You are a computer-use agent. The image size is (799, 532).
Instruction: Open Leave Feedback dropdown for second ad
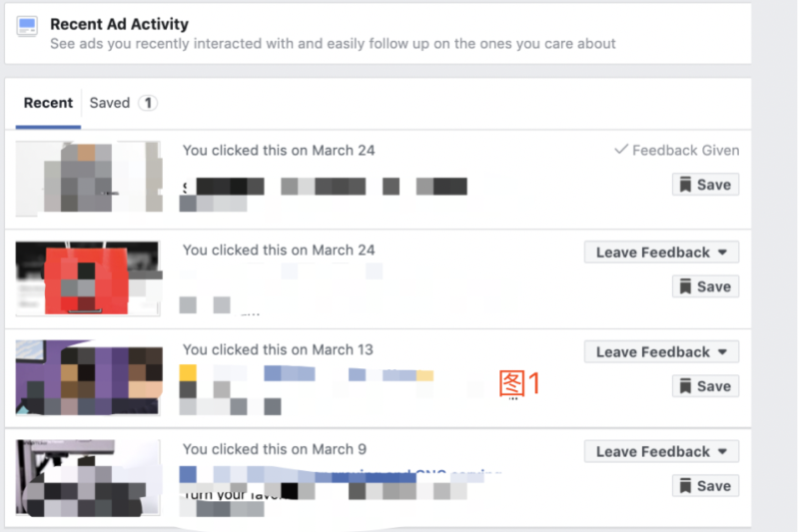pyautogui.click(x=661, y=253)
